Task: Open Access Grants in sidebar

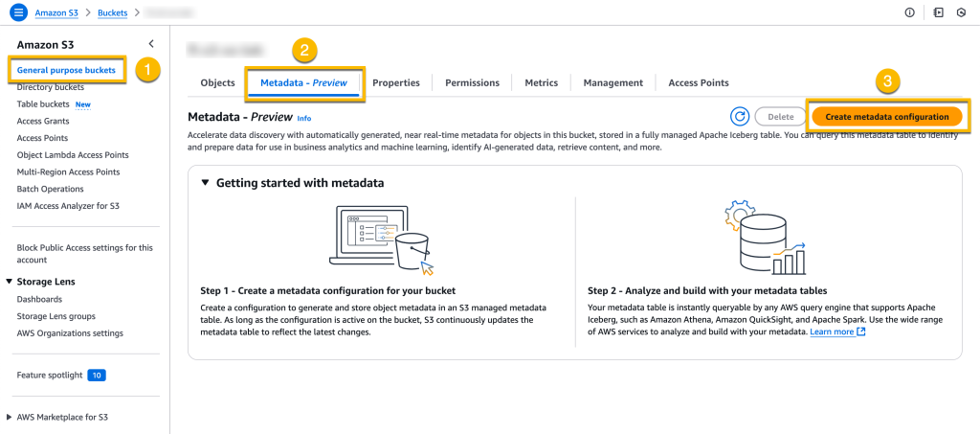Action: pyautogui.click(x=43, y=121)
